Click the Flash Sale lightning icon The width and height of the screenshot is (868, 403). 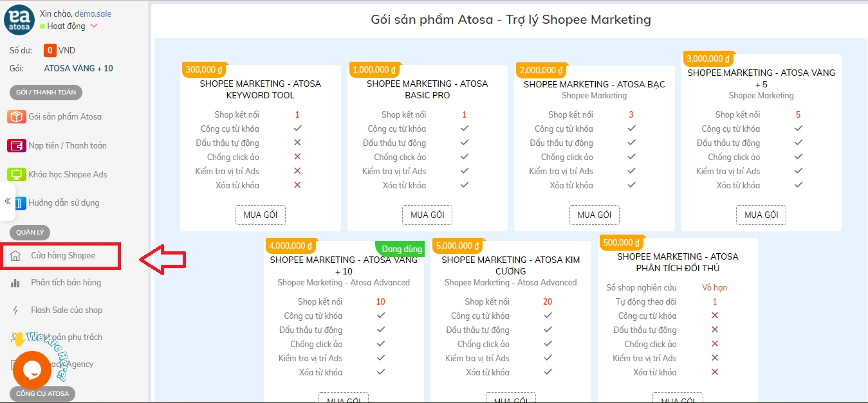point(16,310)
